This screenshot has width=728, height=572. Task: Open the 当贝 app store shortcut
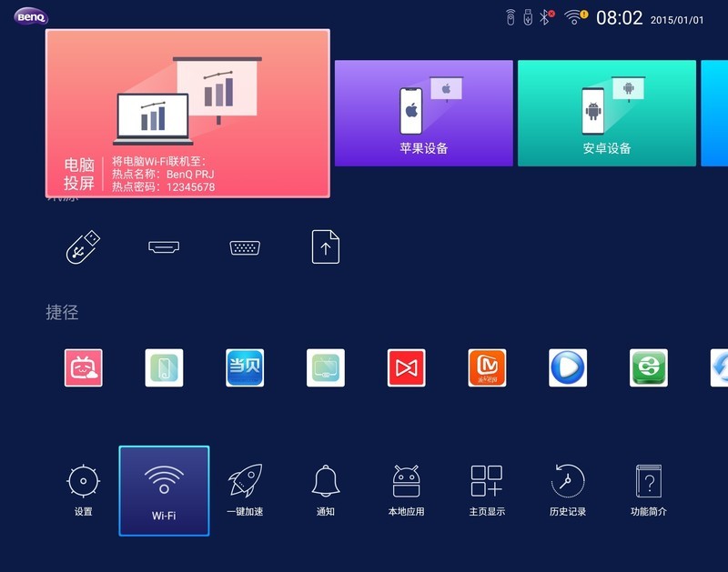[244, 366]
